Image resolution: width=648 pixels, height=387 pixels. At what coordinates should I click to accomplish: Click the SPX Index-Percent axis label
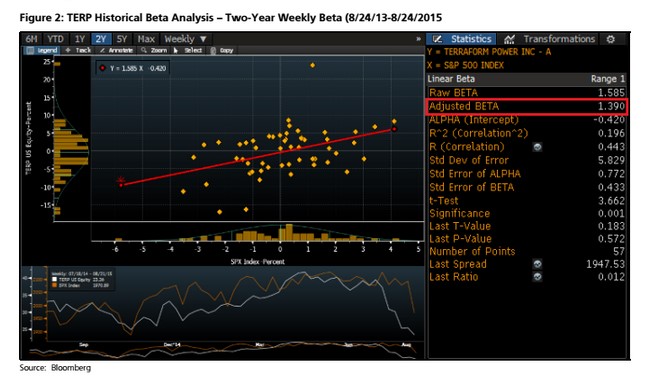click(x=257, y=262)
